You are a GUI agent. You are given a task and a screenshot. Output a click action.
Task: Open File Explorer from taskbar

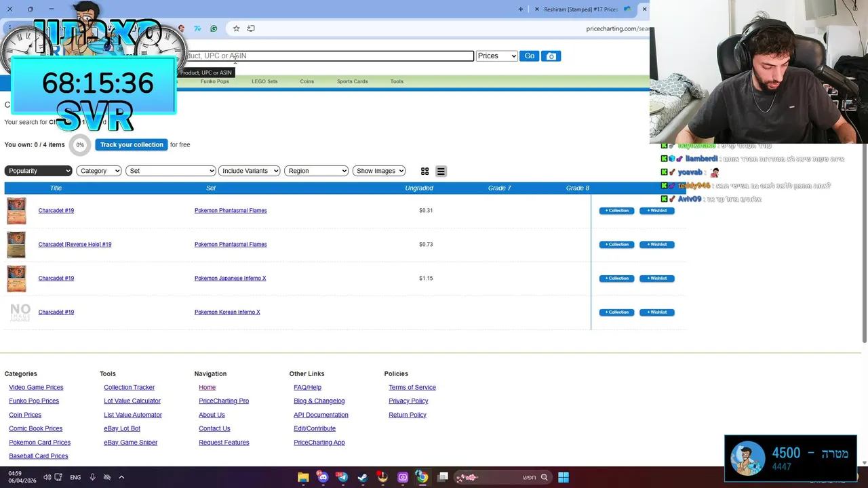pos(303,477)
